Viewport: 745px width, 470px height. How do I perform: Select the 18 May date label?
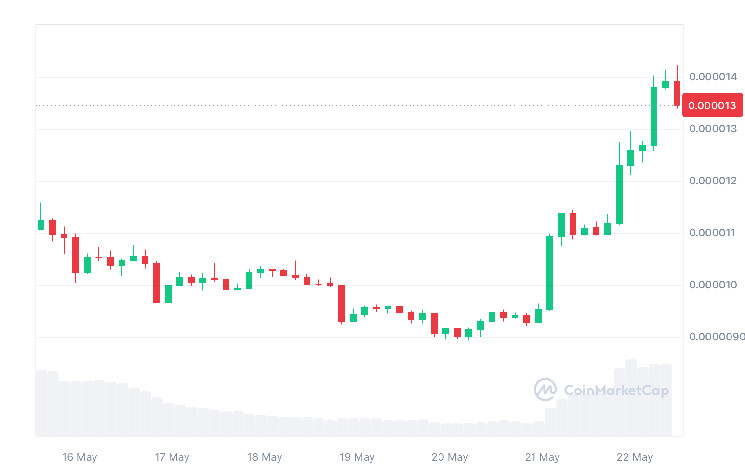point(264,457)
